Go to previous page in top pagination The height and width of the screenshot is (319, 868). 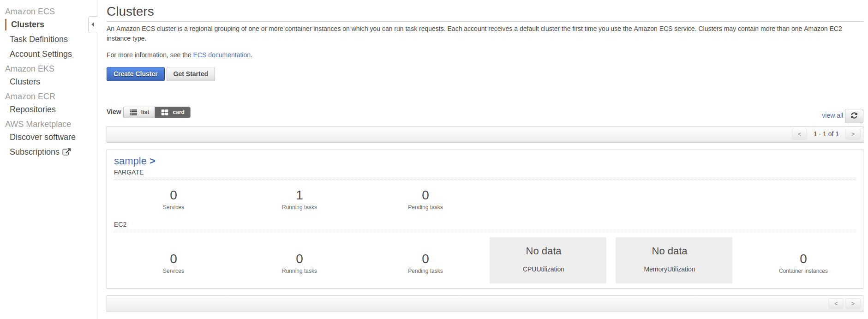click(x=799, y=134)
